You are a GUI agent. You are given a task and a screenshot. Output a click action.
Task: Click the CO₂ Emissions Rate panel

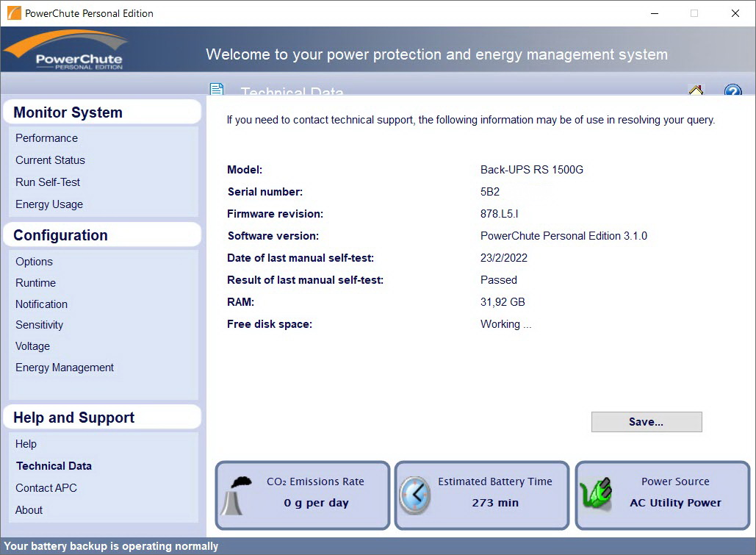(302, 495)
